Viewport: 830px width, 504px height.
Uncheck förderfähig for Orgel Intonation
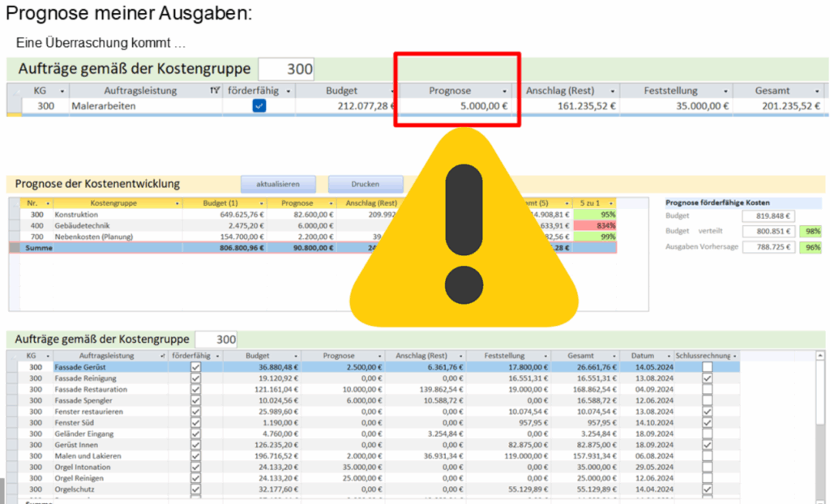[x=195, y=467]
